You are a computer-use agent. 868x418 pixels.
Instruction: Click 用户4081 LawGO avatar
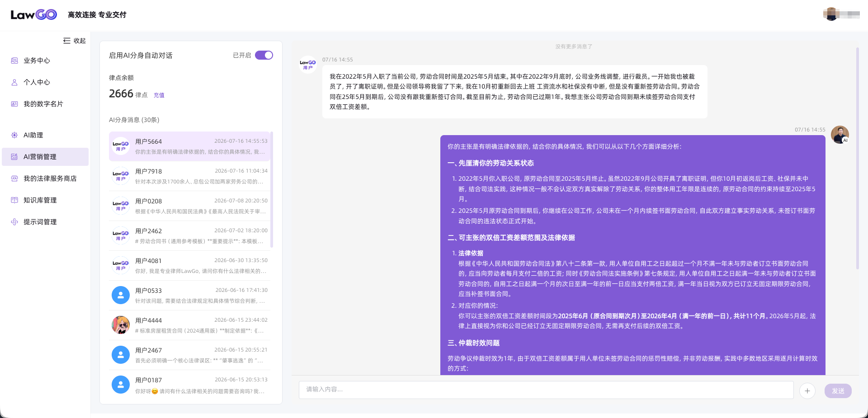pyautogui.click(x=121, y=265)
